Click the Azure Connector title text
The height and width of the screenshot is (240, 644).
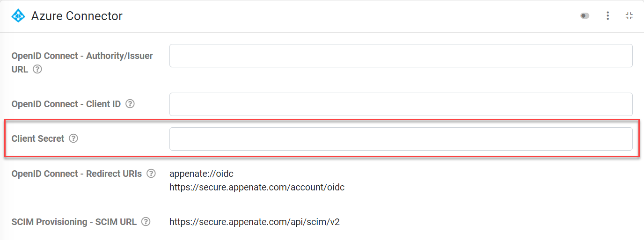point(77,16)
